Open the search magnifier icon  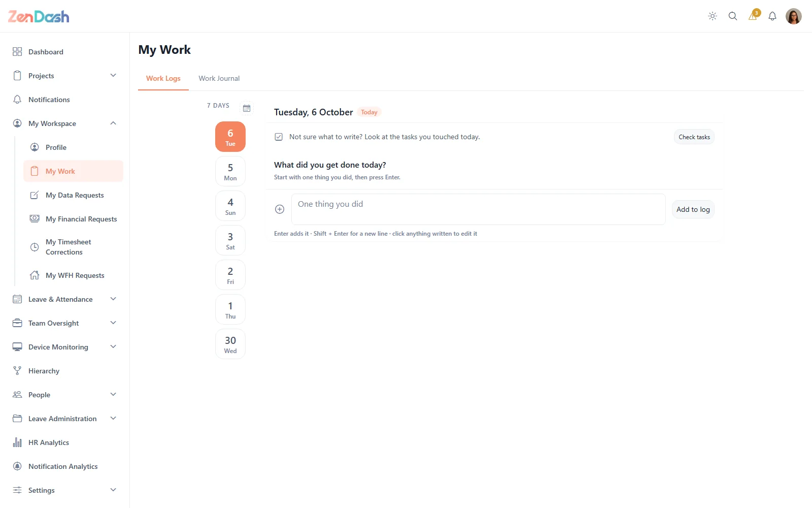[x=733, y=16]
